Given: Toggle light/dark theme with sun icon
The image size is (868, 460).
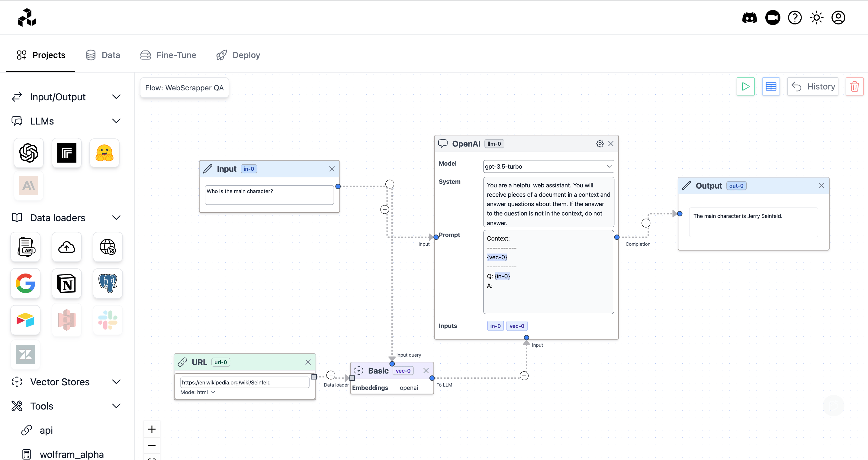Looking at the screenshot, I should pos(816,18).
